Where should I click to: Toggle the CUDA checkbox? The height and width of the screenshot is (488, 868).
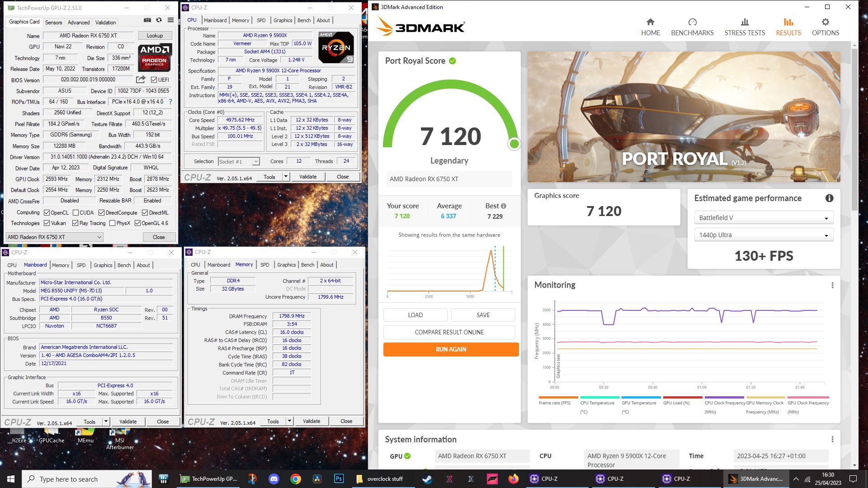pos(75,213)
